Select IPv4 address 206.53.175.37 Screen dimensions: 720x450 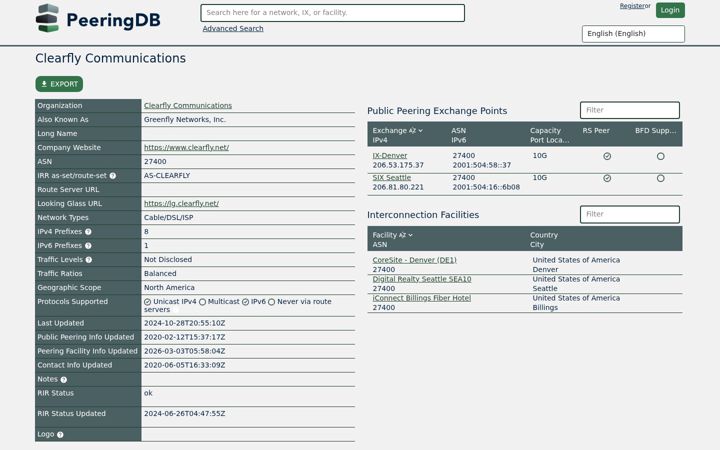click(398, 165)
